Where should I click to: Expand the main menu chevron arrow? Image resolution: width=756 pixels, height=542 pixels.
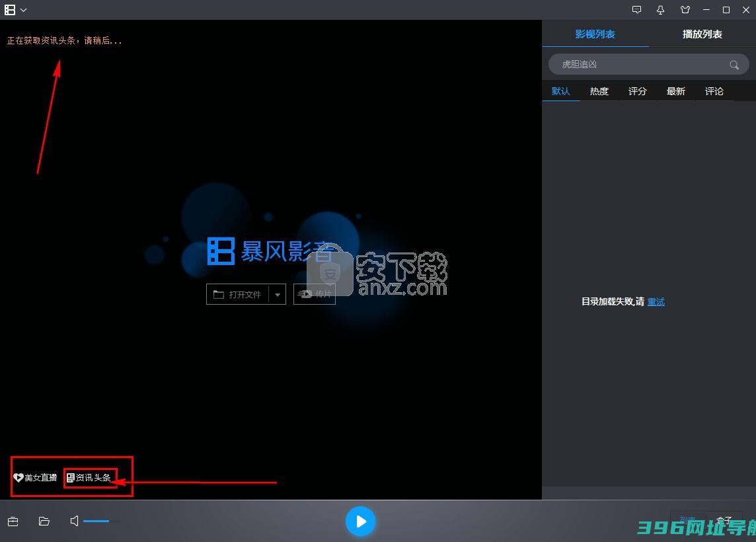point(23,10)
